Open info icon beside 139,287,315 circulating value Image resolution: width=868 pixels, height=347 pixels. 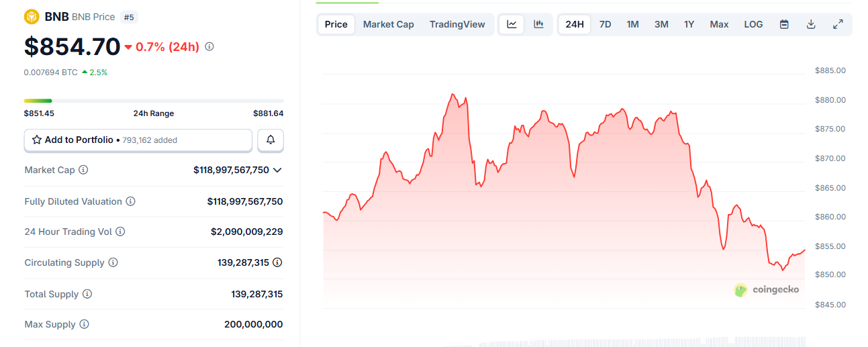[277, 262]
